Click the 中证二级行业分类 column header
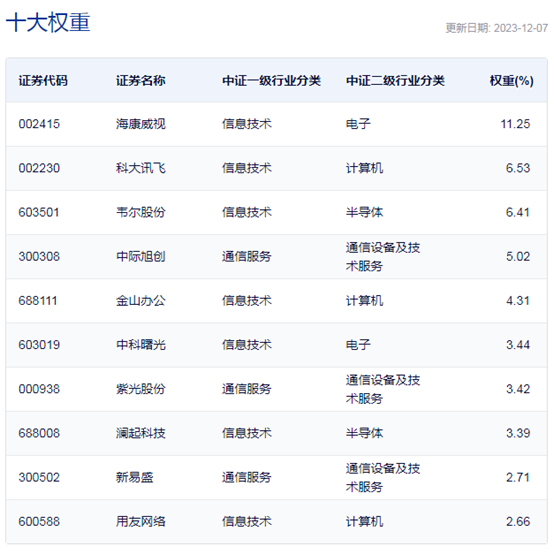 coord(395,81)
